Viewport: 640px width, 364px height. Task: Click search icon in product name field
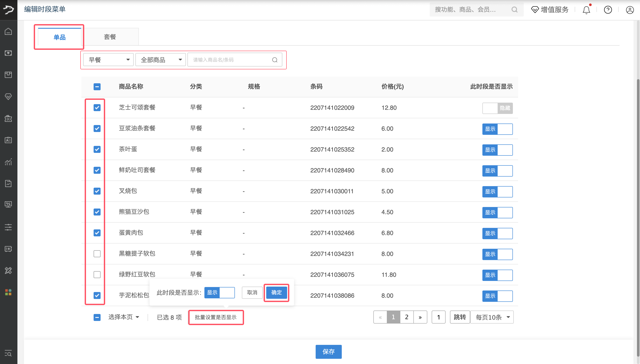click(275, 60)
